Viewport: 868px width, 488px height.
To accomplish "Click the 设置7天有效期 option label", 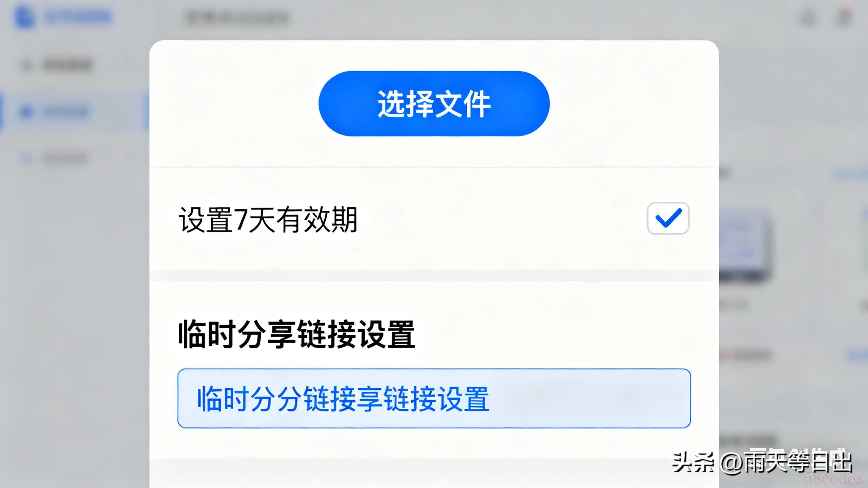I will click(x=268, y=220).
